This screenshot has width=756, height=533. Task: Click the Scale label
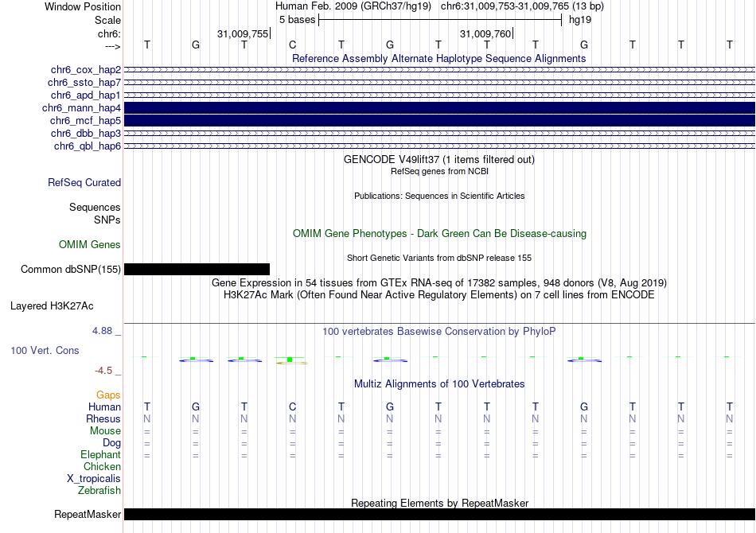[x=107, y=20]
